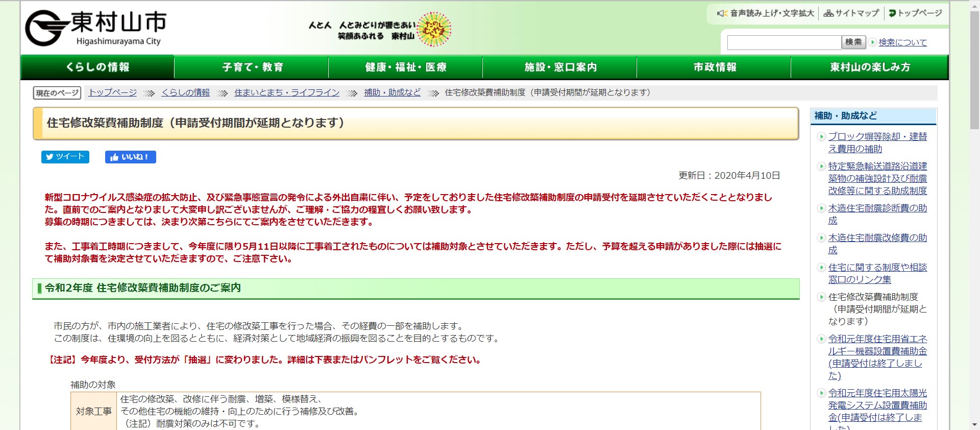Click arrow icon beside 検索について
The height and width of the screenshot is (430, 980).
coord(873,42)
